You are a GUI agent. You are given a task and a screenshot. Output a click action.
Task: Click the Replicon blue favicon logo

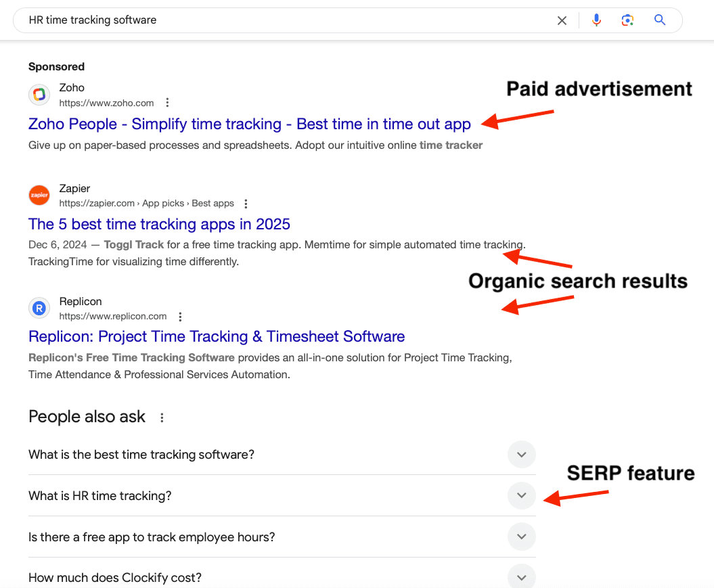tap(39, 309)
